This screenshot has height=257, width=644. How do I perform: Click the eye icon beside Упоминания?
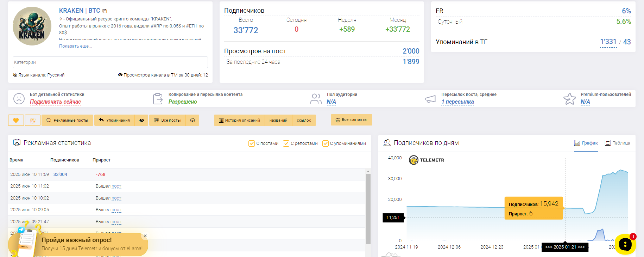click(141, 120)
